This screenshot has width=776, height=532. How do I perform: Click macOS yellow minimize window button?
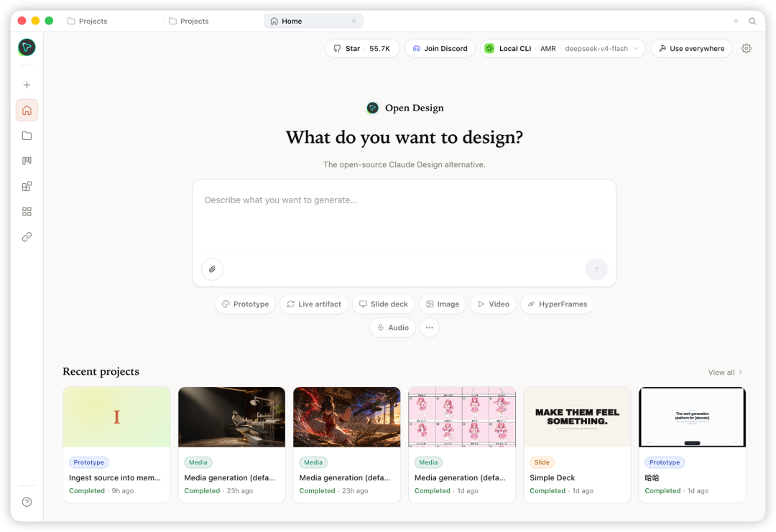[35, 21]
